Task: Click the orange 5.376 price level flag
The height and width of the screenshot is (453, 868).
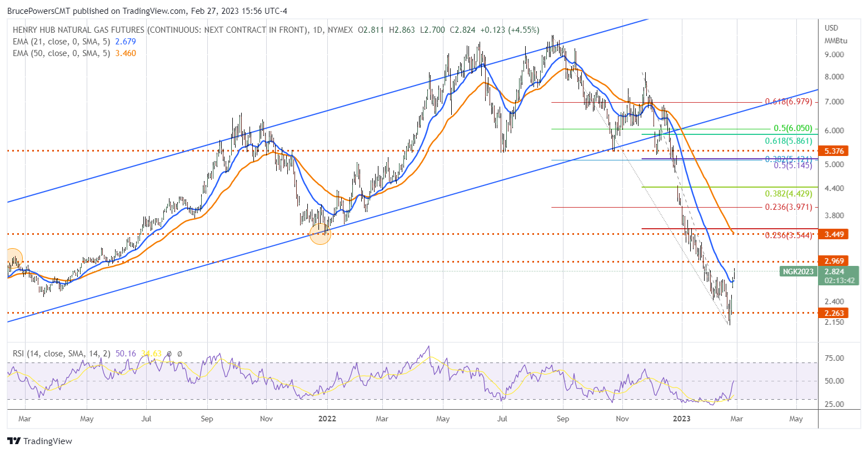Action: pos(835,150)
